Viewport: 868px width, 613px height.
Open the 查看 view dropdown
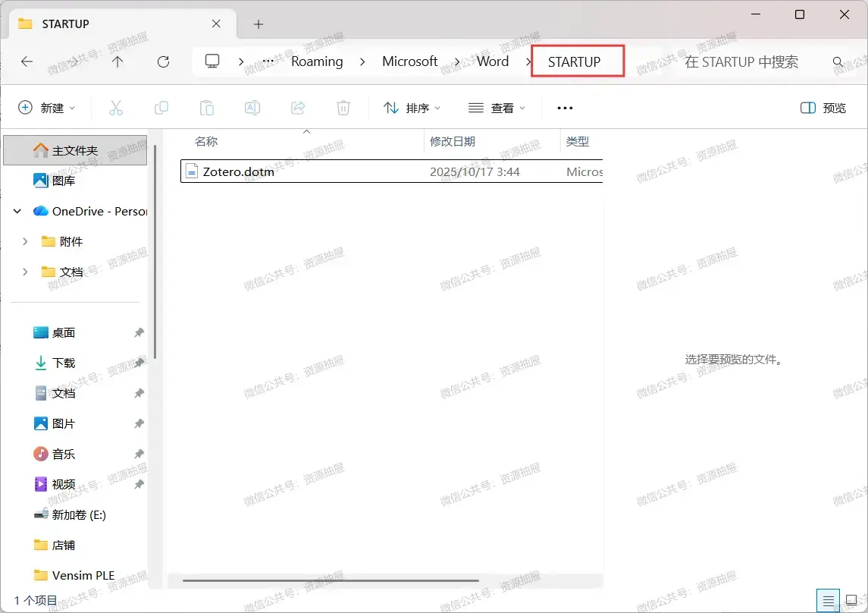497,108
